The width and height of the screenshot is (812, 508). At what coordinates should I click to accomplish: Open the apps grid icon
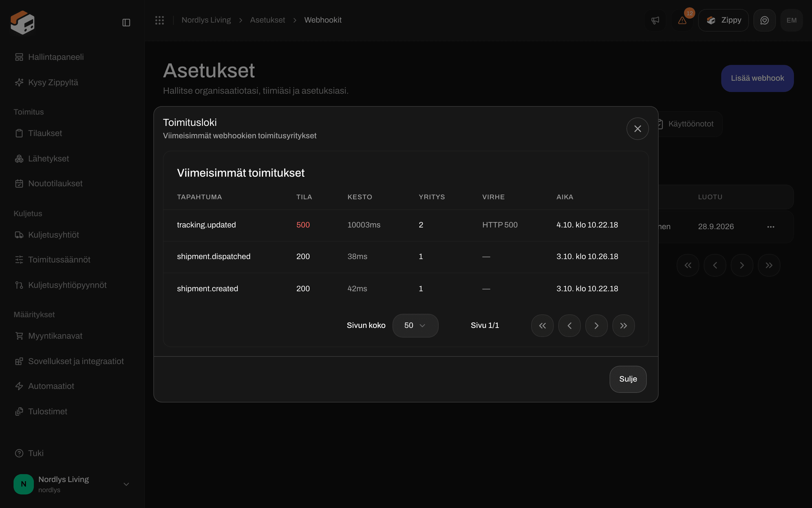(x=159, y=20)
